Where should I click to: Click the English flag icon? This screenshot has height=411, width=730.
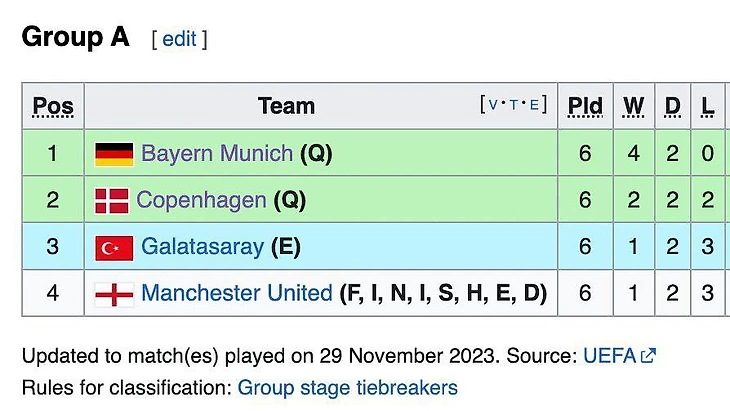[x=114, y=294]
